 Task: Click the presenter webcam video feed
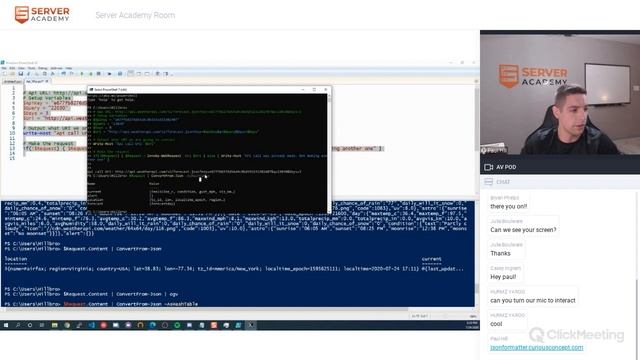click(x=560, y=94)
